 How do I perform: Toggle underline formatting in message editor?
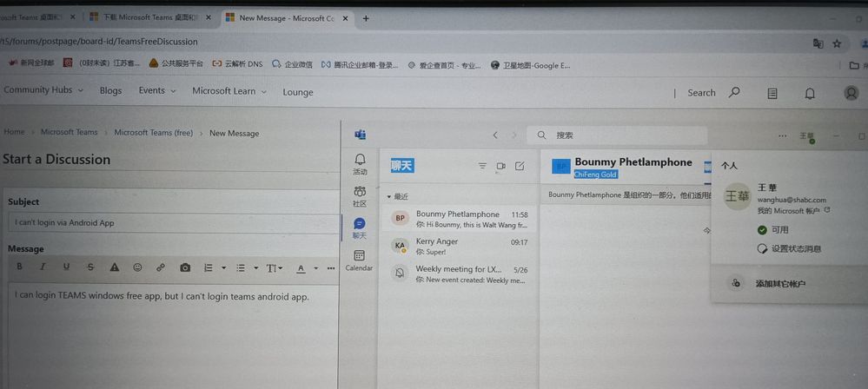click(x=66, y=267)
